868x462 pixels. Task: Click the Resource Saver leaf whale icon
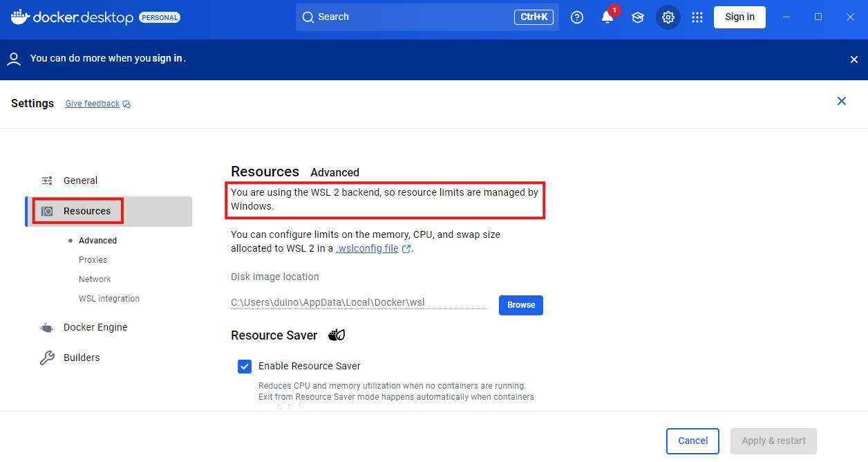pos(337,335)
